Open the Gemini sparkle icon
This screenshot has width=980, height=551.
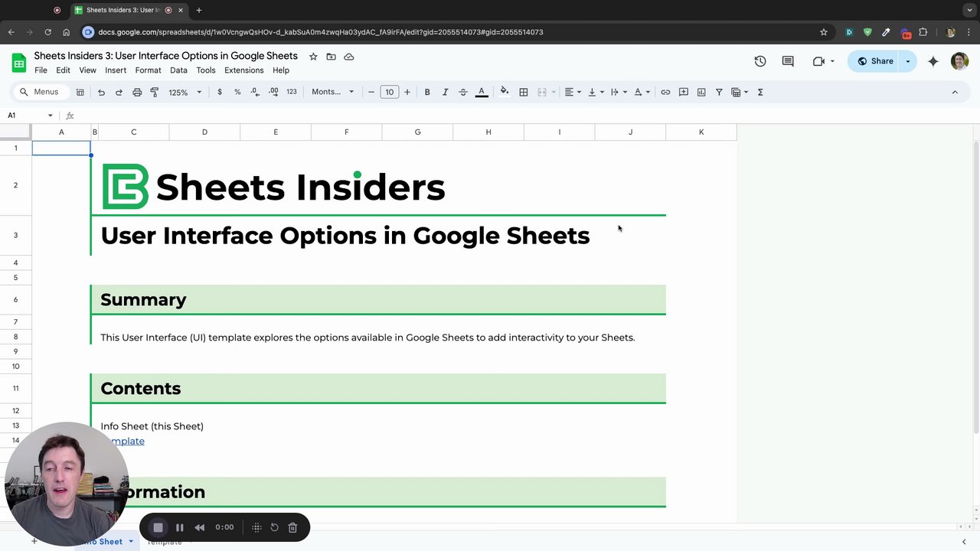(933, 61)
